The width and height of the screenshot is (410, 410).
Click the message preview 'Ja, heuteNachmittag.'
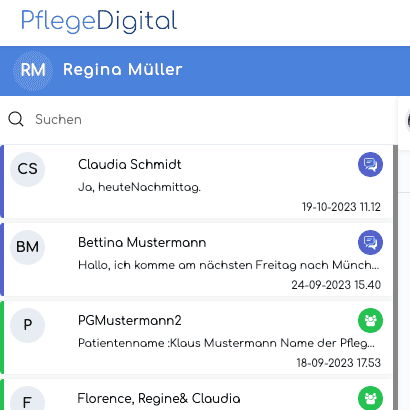139,187
